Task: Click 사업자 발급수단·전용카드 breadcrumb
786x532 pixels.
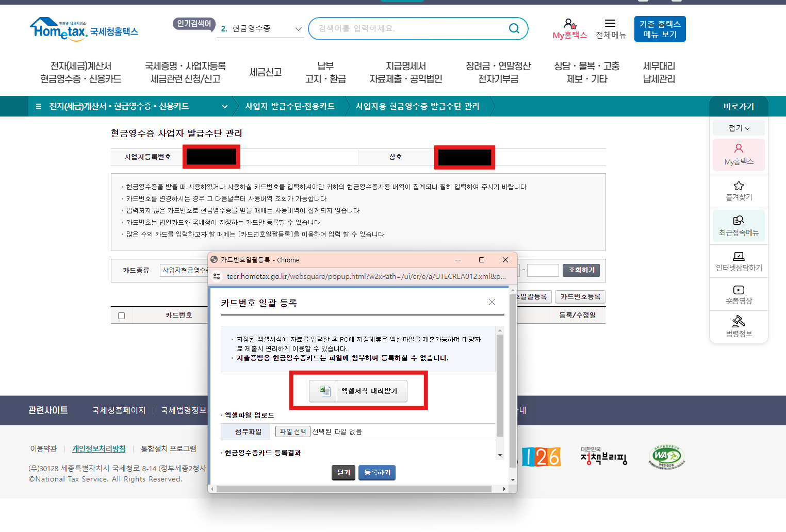Action: coord(290,106)
